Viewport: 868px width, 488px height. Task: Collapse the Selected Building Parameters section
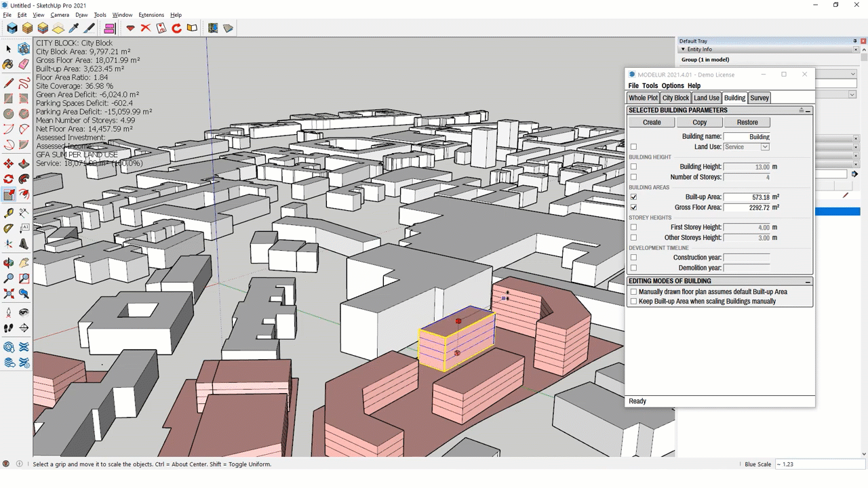click(x=807, y=110)
